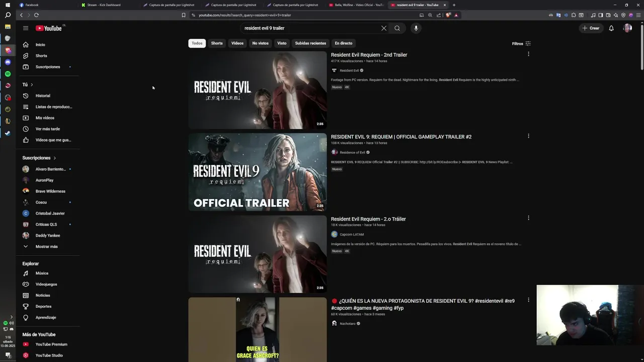This screenshot has height=362, width=644.
Task: Open Historial in the sidebar
Action: click(x=48, y=96)
